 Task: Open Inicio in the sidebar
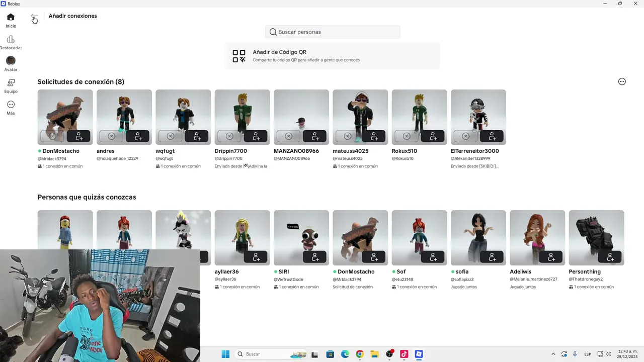pyautogui.click(x=11, y=21)
